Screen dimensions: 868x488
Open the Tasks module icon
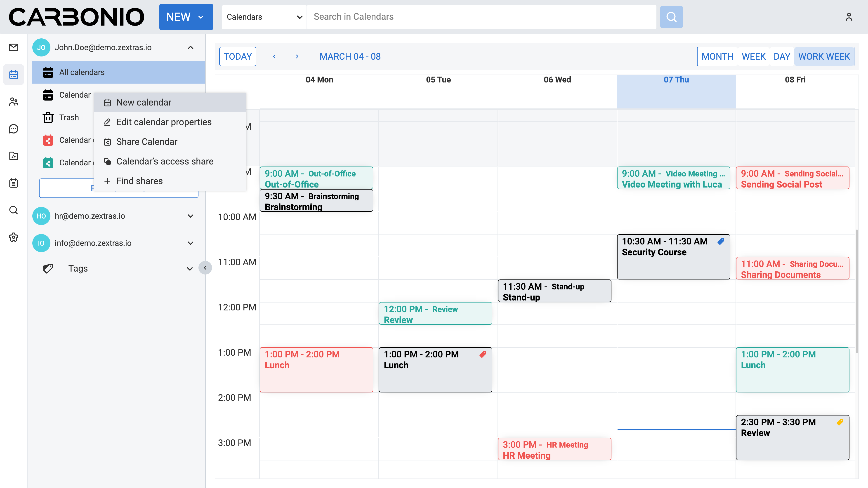[14, 183]
